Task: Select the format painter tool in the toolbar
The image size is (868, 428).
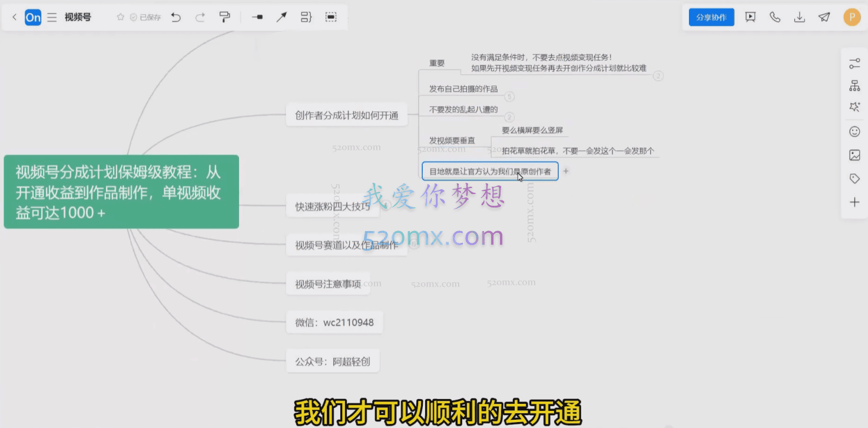Action: click(224, 17)
